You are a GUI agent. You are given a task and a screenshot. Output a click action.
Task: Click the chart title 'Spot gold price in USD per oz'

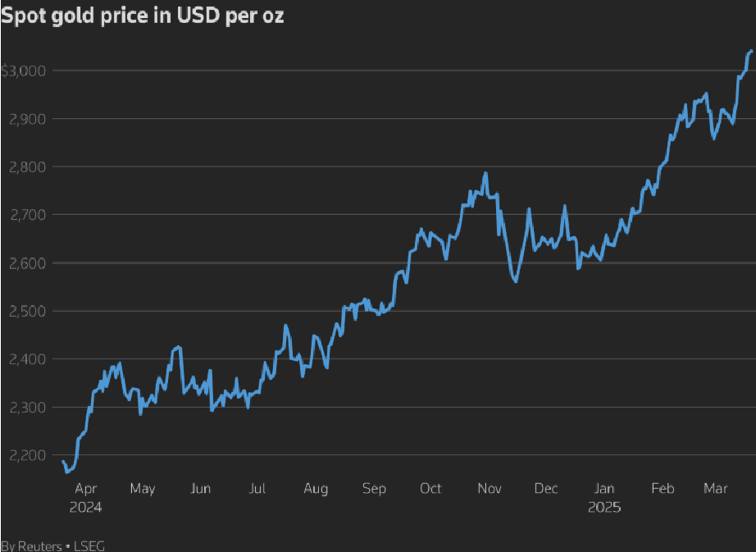coord(142,16)
